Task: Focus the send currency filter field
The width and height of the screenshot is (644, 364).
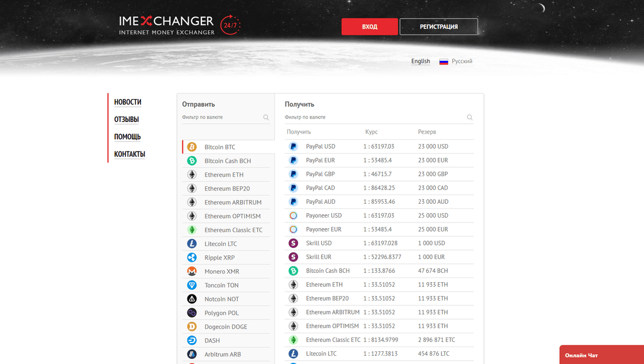Action: (x=220, y=117)
